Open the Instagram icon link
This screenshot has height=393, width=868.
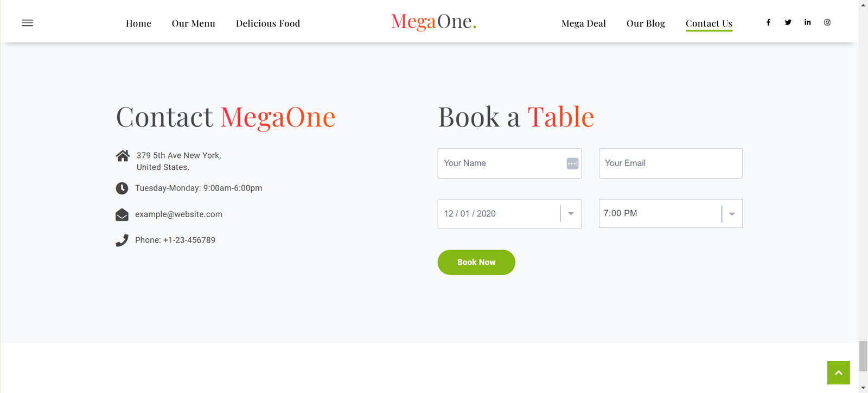point(827,22)
